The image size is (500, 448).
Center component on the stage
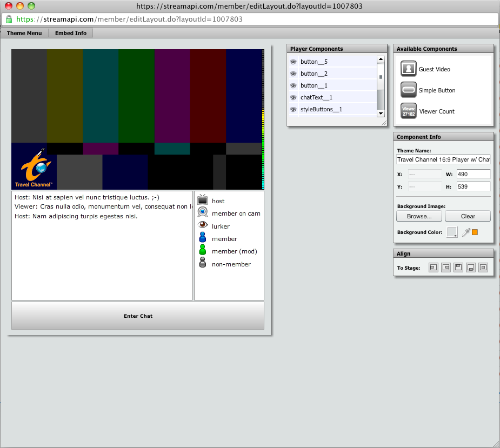pyautogui.click(x=483, y=268)
